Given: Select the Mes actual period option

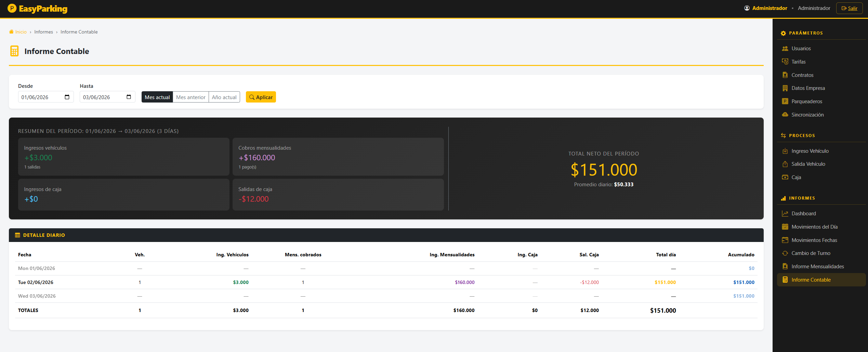Looking at the screenshot, I should click(157, 97).
